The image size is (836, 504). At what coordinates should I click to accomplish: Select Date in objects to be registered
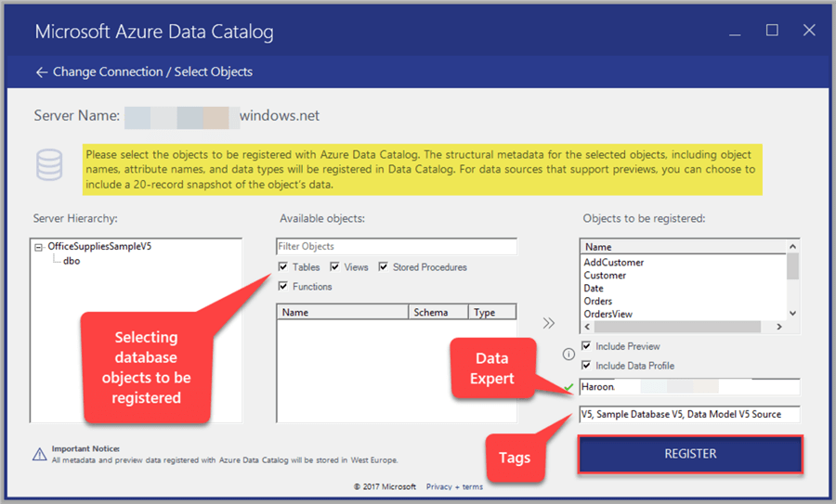pos(594,289)
